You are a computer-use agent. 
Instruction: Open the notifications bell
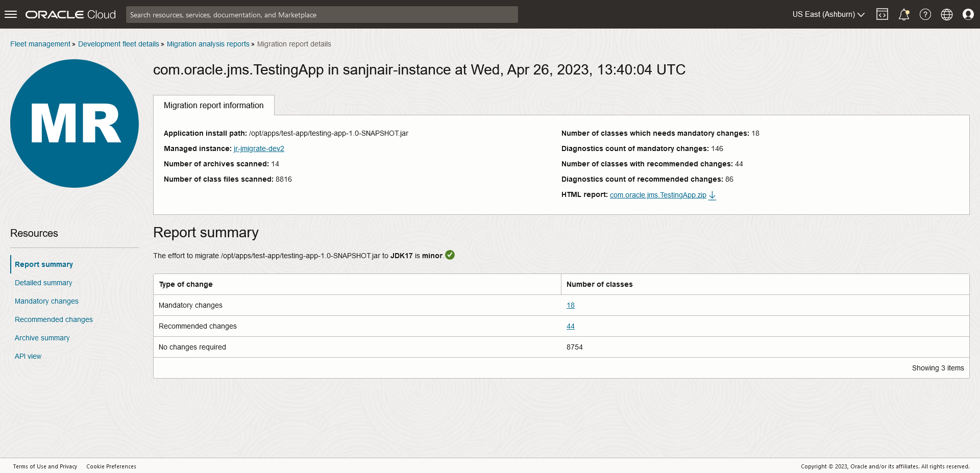(x=904, y=14)
